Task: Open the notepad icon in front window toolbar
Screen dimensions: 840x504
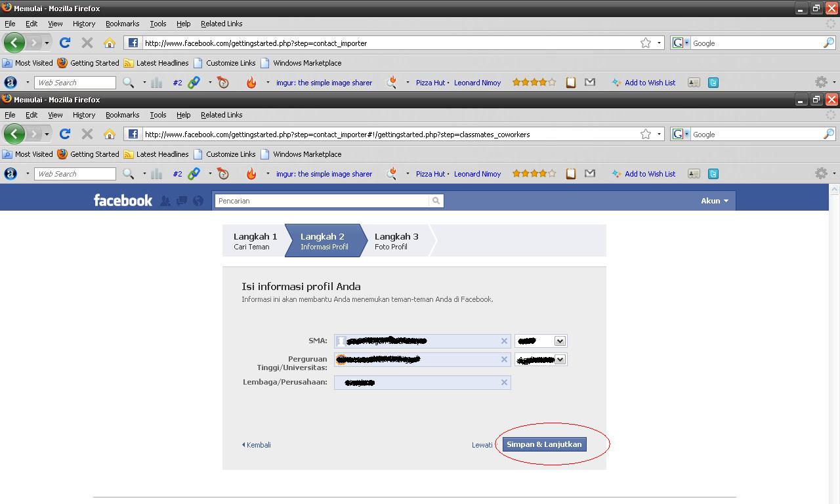Action: click(571, 174)
